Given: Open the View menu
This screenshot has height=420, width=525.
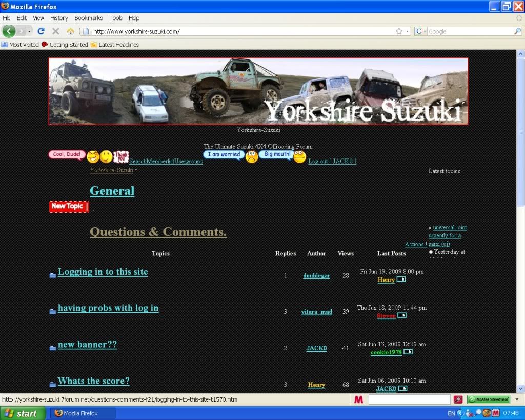Looking at the screenshot, I should click(x=38, y=18).
